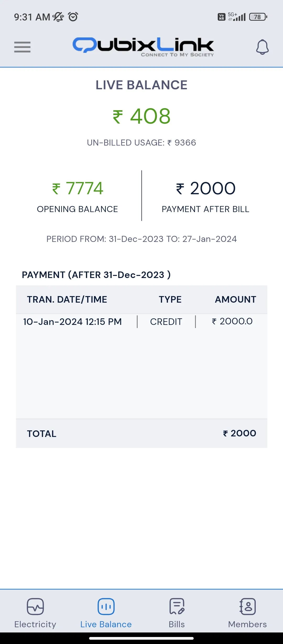
Task: Tap the ₹ 2000 payment after bill
Action: pos(206,188)
